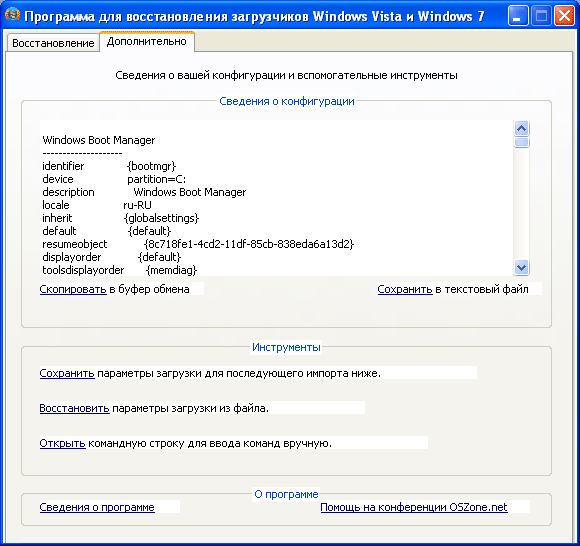The height and width of the screenshot is (546, 580).
Task: Click the Скопировать link for clipboard
Action: (73, 289)
